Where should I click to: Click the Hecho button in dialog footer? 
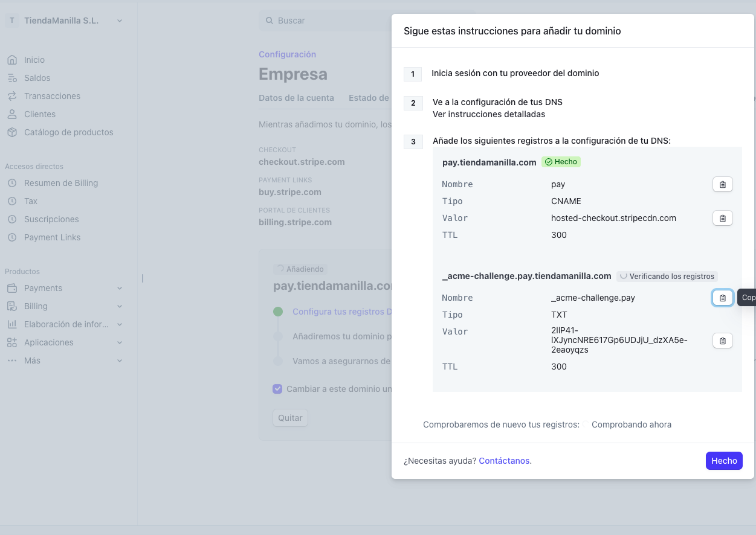click(x=724, y=461)
